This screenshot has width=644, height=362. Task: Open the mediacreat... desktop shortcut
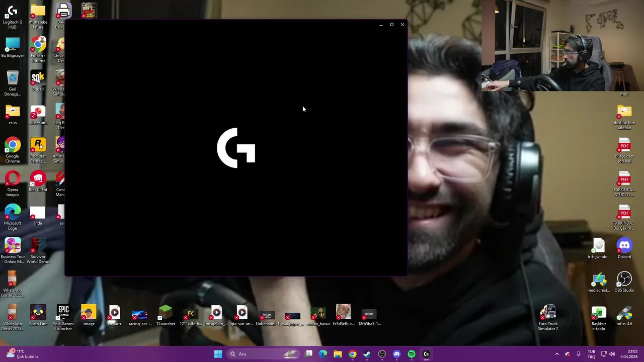coord(599,282)
